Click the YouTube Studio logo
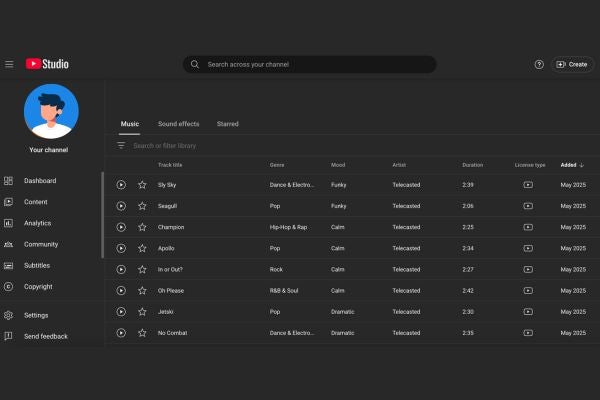Image resolution: width=600 pixels, height=400 pixels. 47,64
